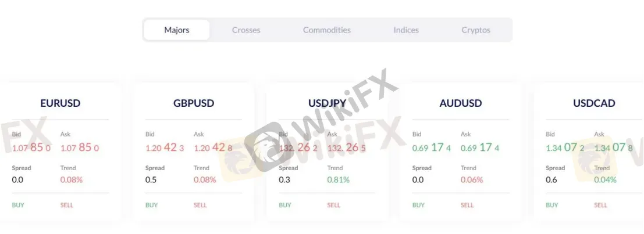Select the USDCAD card title
This screenshot has width=644, height=234.
(594, 103)
